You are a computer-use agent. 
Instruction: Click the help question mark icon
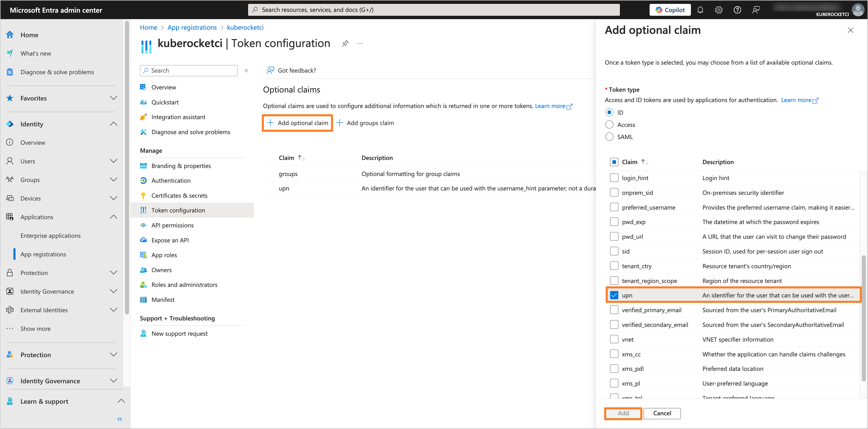[737, 10]
